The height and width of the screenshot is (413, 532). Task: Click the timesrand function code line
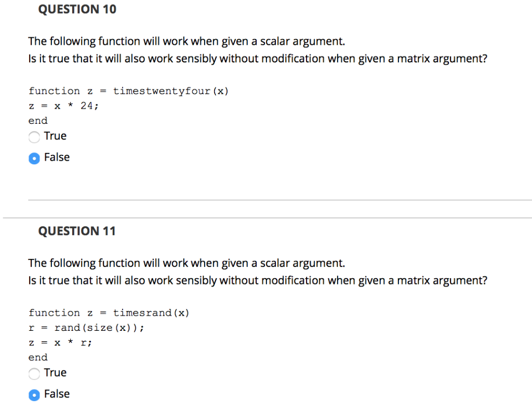click(x=109, y=313)
